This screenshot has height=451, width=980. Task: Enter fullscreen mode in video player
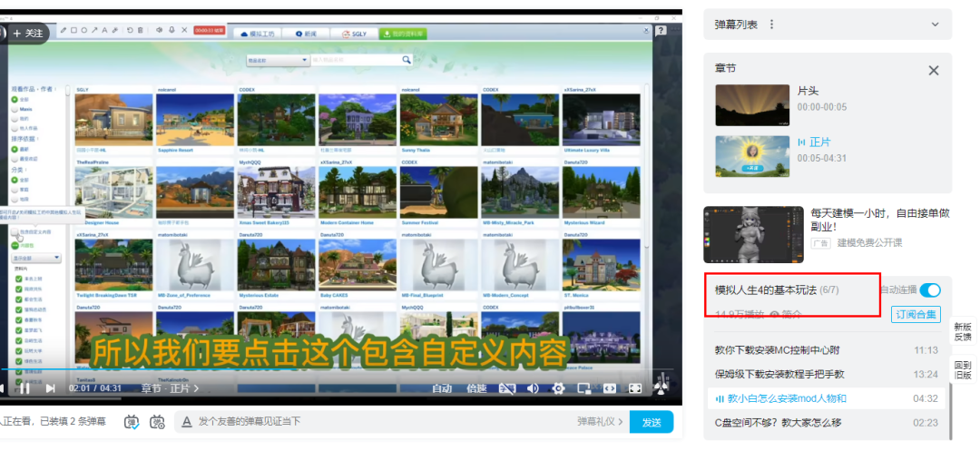click(x=636, y=388)
